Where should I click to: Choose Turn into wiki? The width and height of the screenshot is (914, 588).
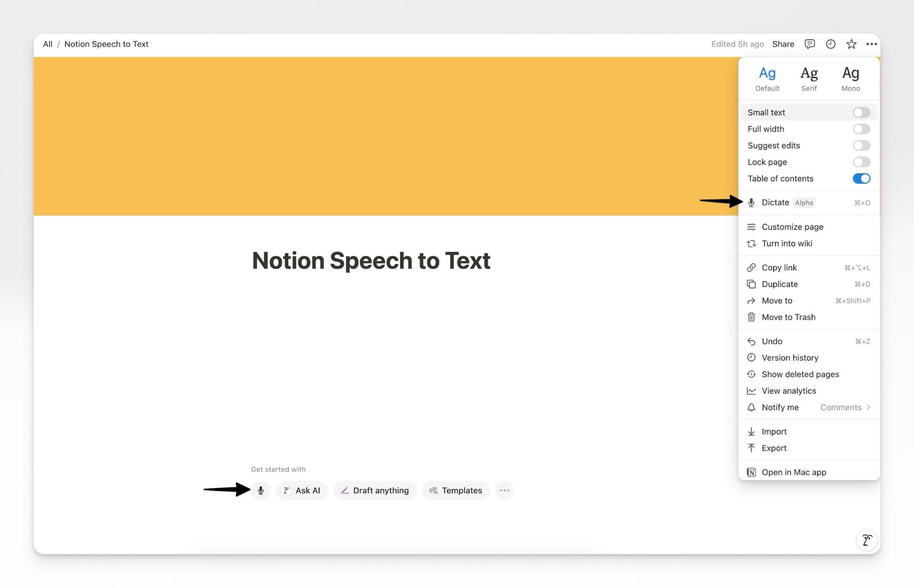[x=786, y=244]
